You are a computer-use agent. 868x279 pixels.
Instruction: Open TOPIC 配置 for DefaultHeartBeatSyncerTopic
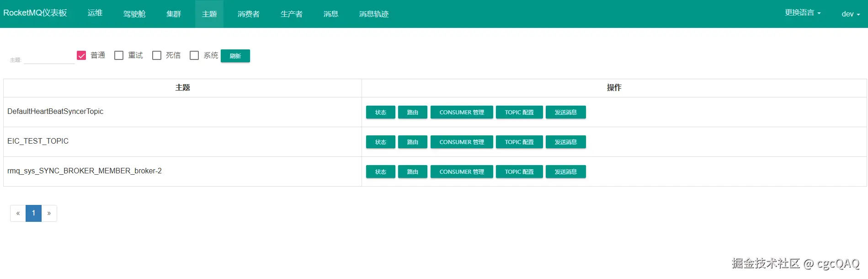click(519, 112)
